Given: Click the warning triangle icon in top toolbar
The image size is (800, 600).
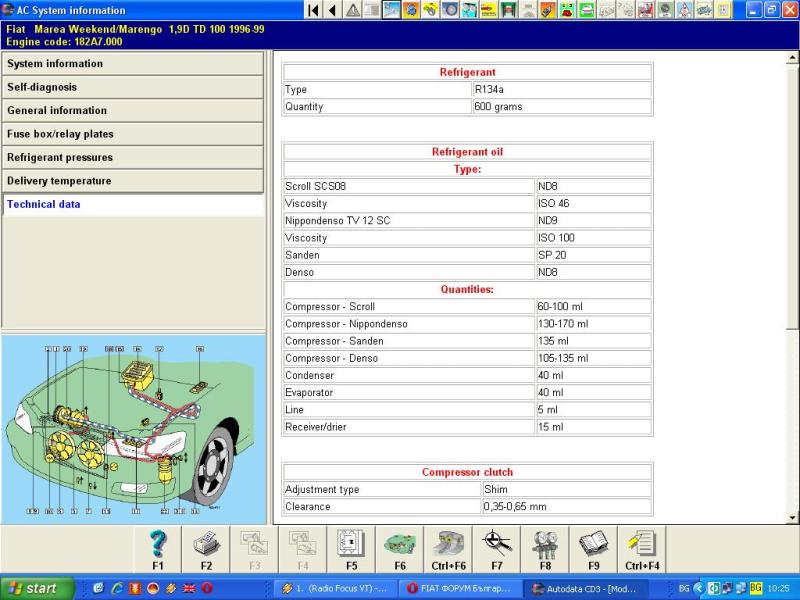Looking at the screenshot, I should [353, 10].
